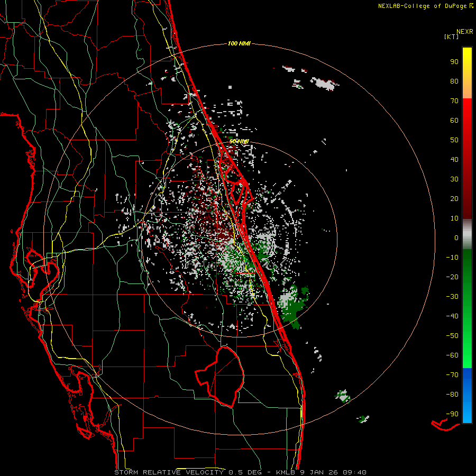Click the -70 value on velocity scale
Screen dimensions: 476x476
click(452, 375)
